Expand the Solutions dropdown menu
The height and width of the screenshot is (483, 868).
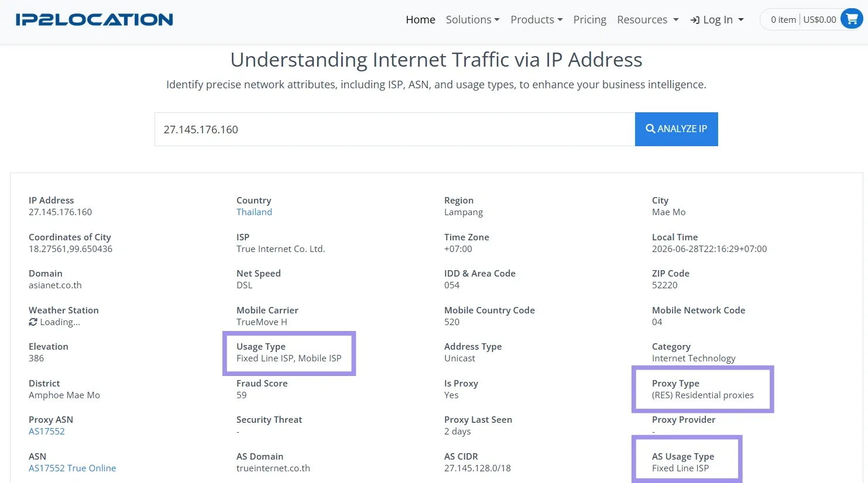472,19
